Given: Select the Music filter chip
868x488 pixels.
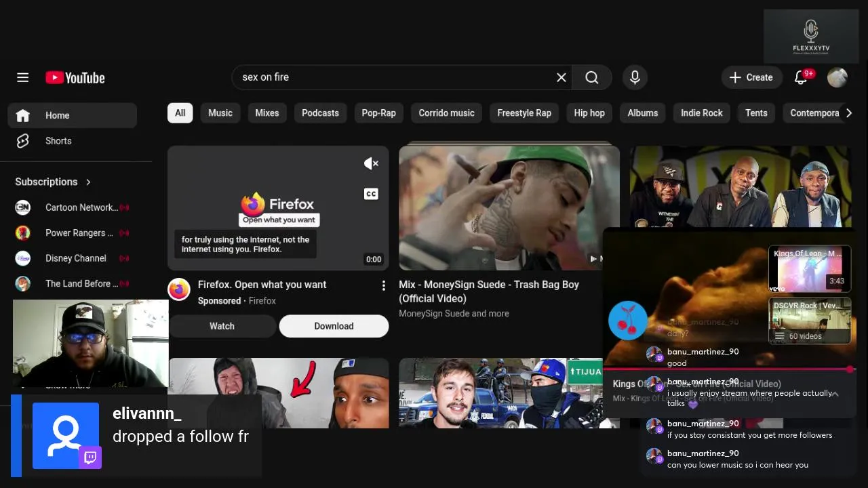Looking at the screenshot, I should (220, 113).
